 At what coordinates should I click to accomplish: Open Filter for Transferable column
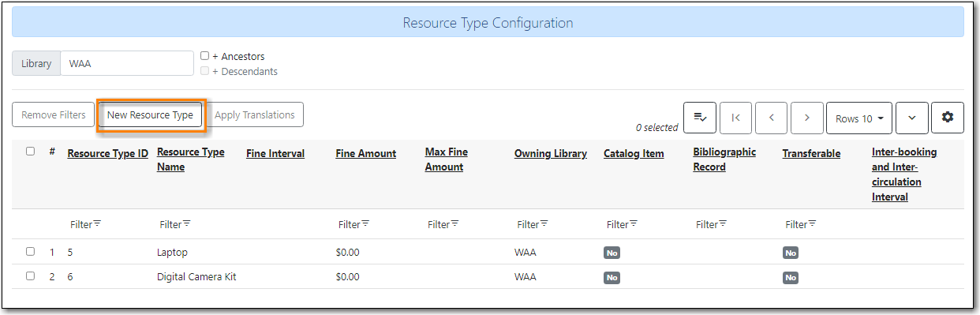(x=801, y=224)
